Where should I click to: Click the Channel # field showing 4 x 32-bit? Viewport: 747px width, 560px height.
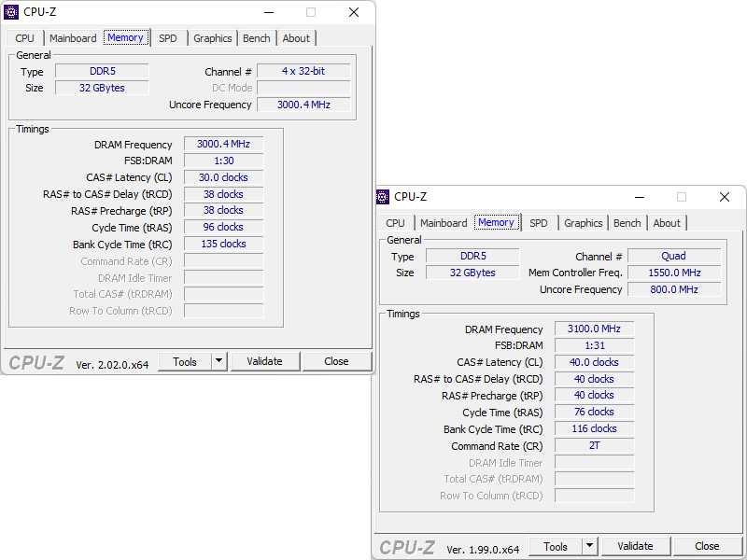click(304, 72)
